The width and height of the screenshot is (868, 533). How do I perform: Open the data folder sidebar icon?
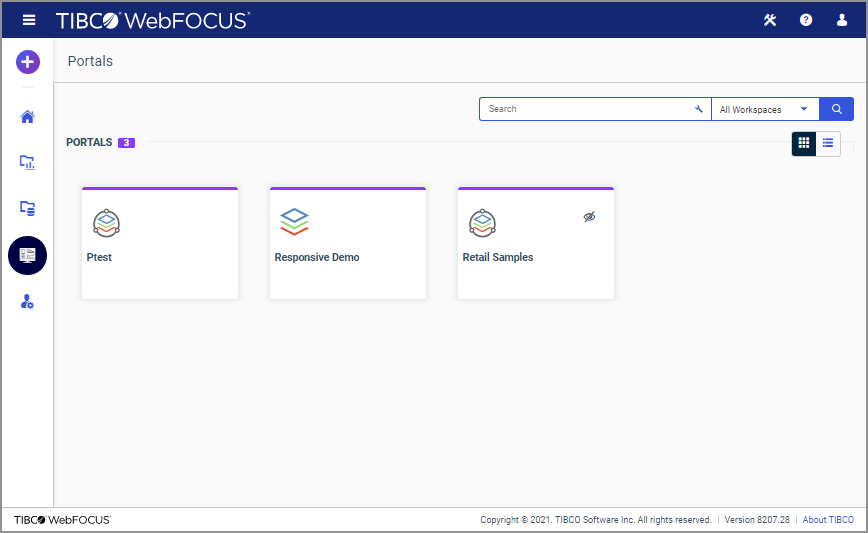[x=27, y=208]
